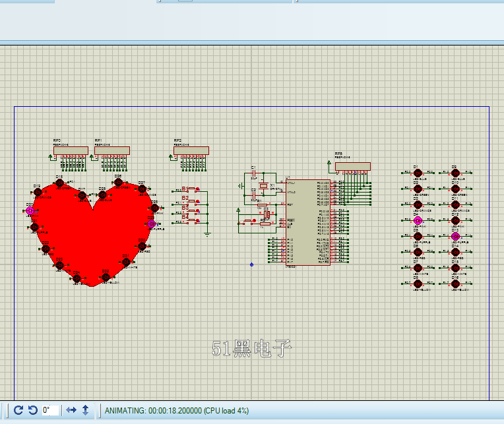Select LED D30 on the heart
This screenshot has width=504, height=424.
(x=142, y=246)
